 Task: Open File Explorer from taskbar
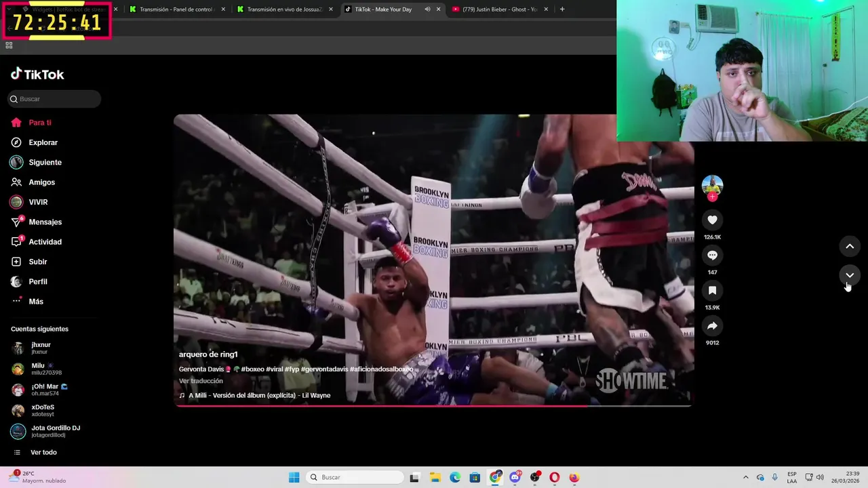click(x=435, y=477)
